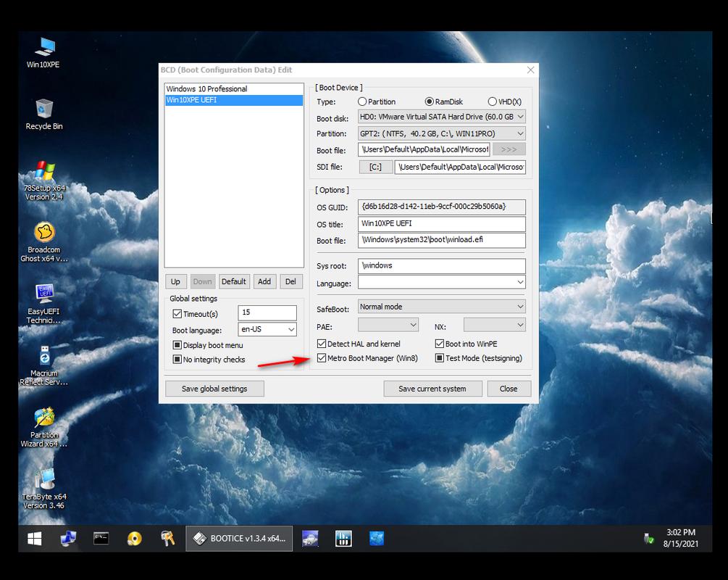Click the [C:] button beside SDI file
Viewport: 728px width, 580px height.
(x=376, y=167)
